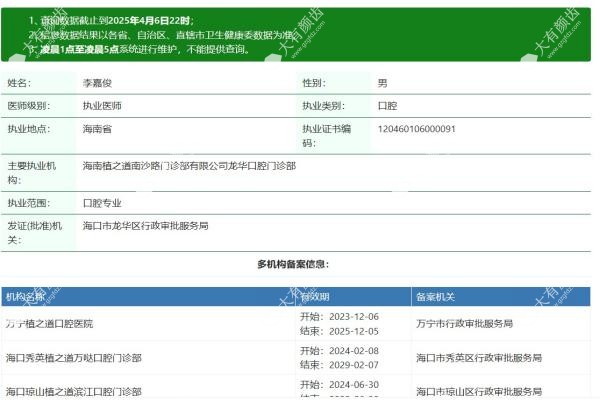This screenshot has width=600, height=400.
Task: Select the row 海口琼山植之道滨江口腔门诊部
Action: click(296, 388)
